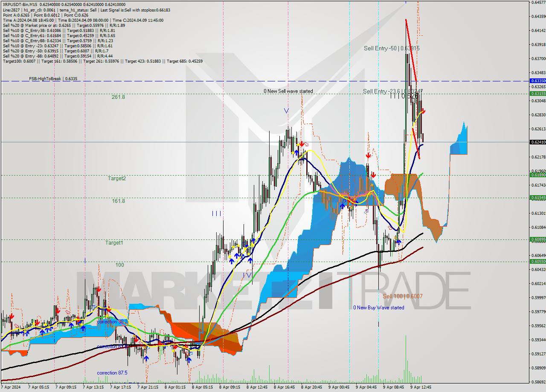Image resolution: width=546 pixels, height=392 pixels.
Task: Click the '7 Apr 2024' date on time axis
Action: tap(11, 388)
